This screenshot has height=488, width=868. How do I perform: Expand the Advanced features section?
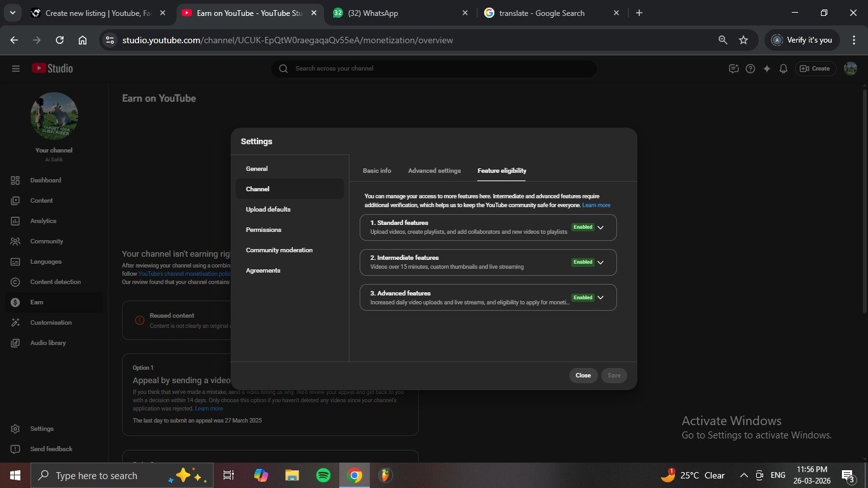pyautogui.click(x=600, y=297)
